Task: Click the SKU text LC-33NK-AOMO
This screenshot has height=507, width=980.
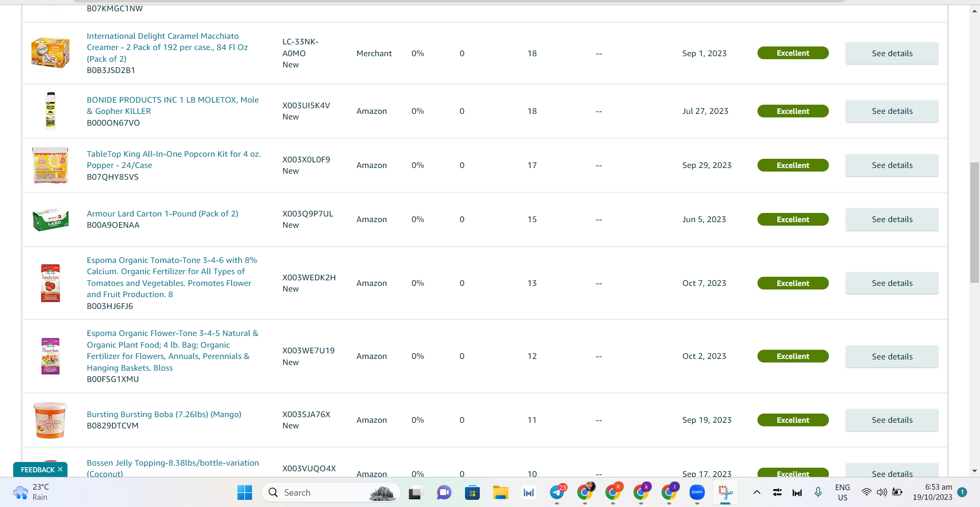Action: tap(301, 47)
